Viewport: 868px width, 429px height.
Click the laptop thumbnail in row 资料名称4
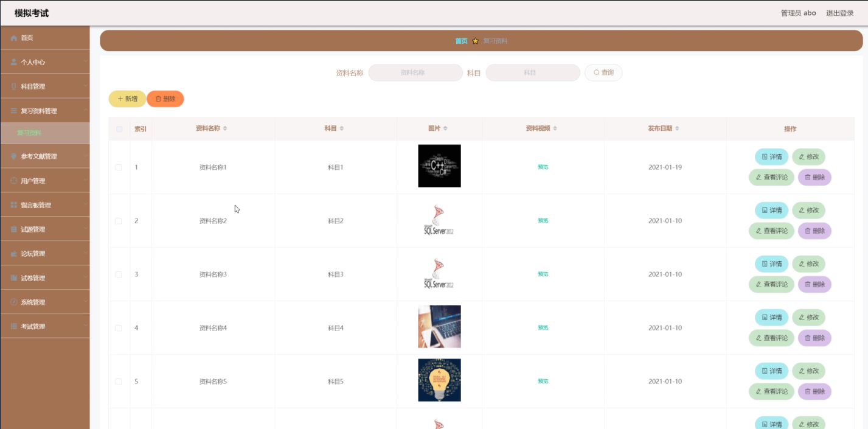(439, 327)
